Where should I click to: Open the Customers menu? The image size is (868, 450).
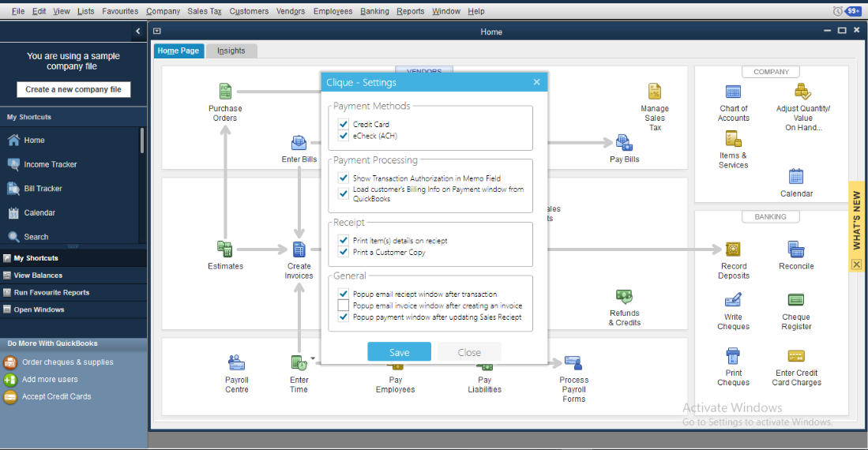pyautogui.click(x=249, y=11)
